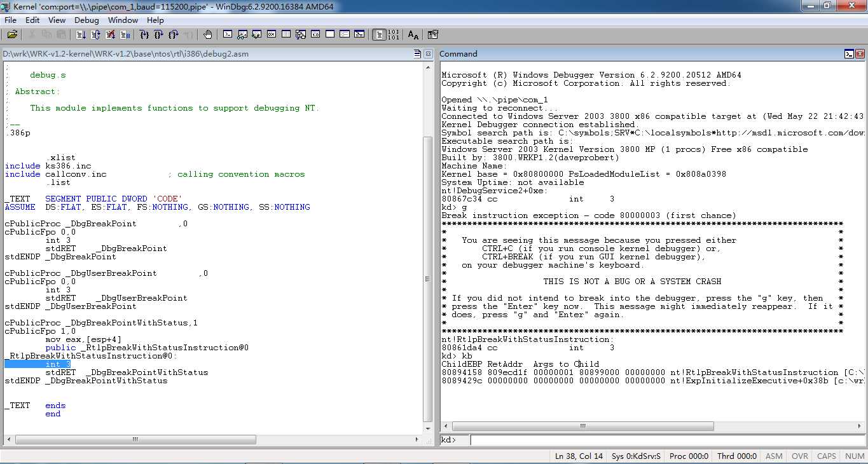868x464 pixels.
Task: Close the debug2.asm source pane
Action: point(429,54)
